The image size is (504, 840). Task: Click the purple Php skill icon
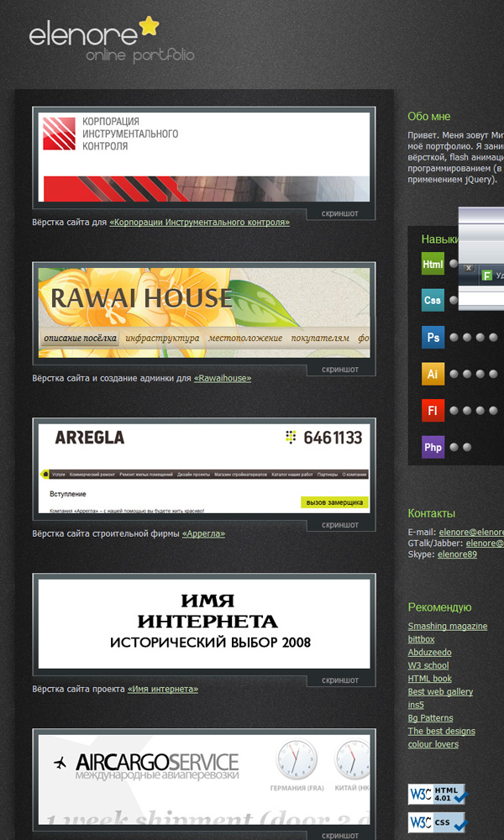pos(433,447)
